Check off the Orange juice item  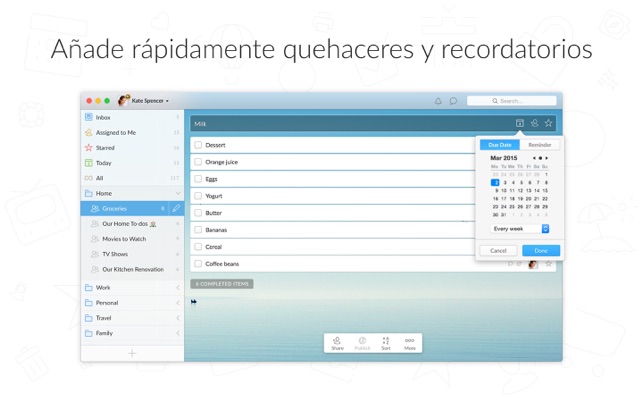[198, 162]
